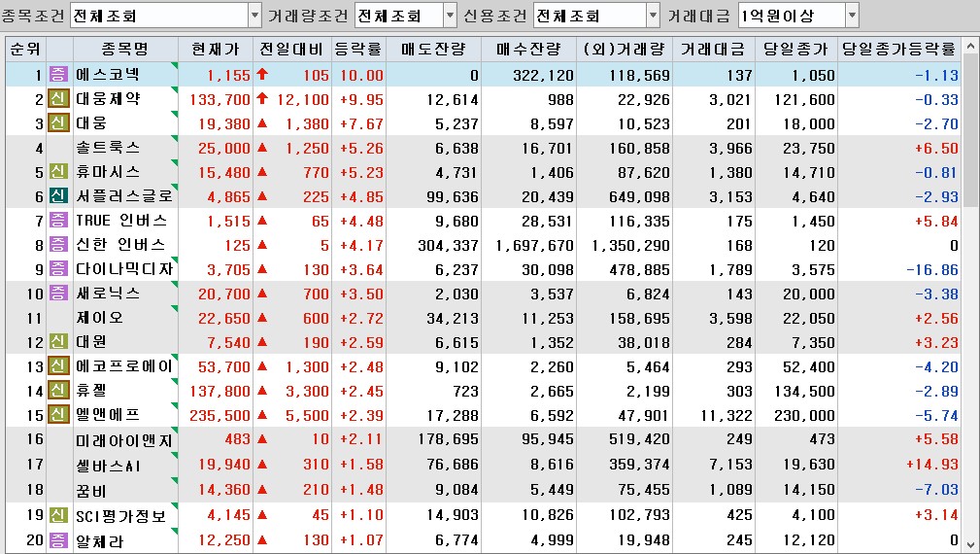Sort by 매수잔량 column header
The height and width of the screenshot is (554, 980).
pos(528,49)
